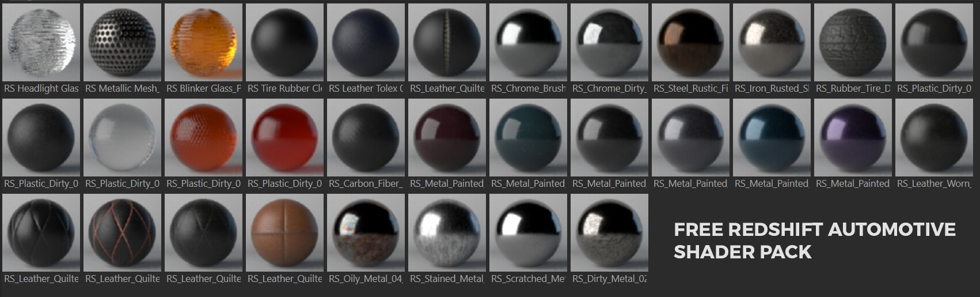Choose the RS_Chrome_Brushed material preview
The width and height of the screenshot is (980, 297).
point(528,43)
